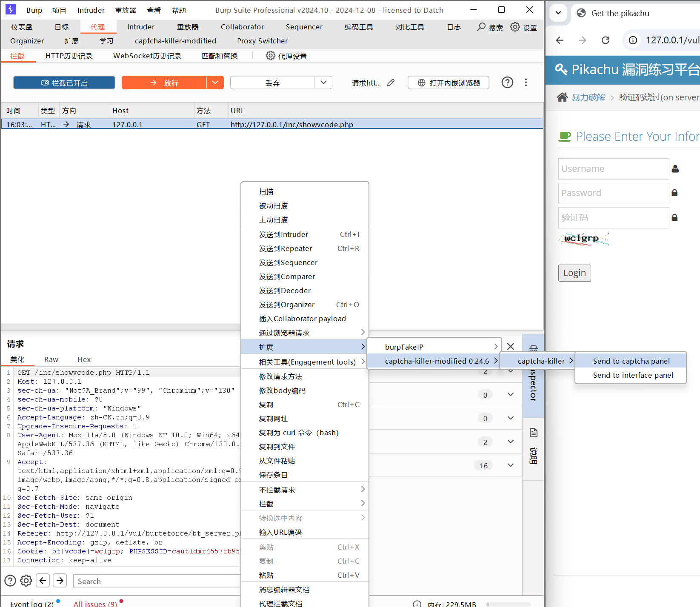The height and width of the screenshot is (607, 700).
Task: Toggle the 拦截已开启 intercept button
Action: 64,83
